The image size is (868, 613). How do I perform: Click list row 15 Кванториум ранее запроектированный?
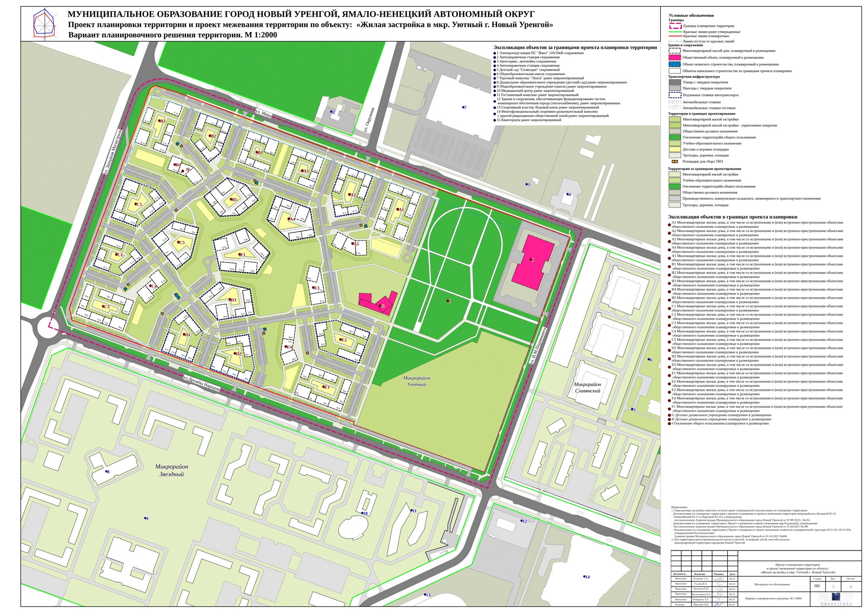[527, 120]
